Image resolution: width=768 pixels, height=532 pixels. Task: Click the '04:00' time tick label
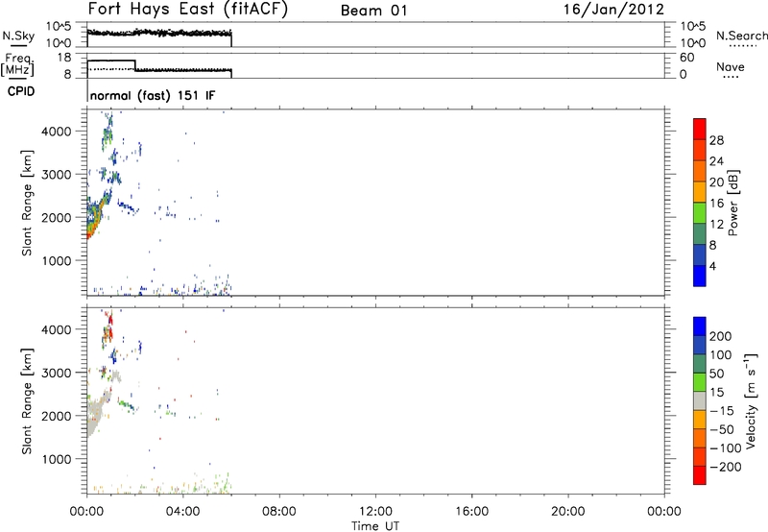182,512
